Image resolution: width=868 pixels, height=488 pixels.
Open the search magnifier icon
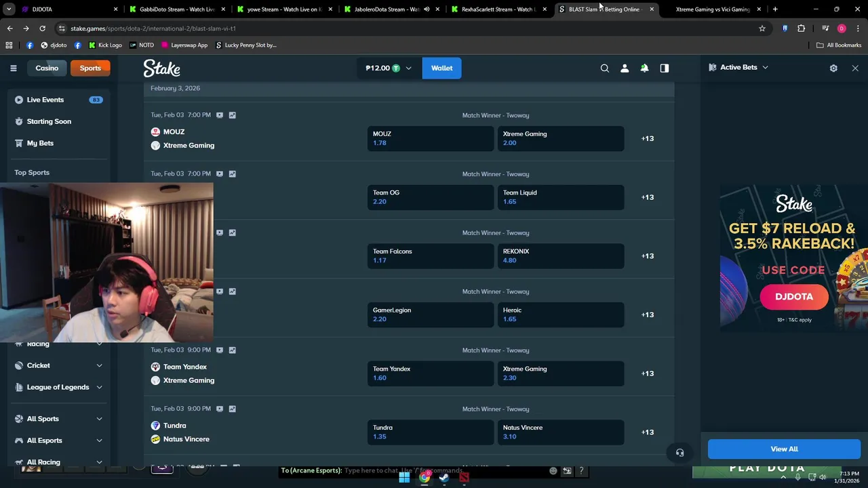click(605, 68)
